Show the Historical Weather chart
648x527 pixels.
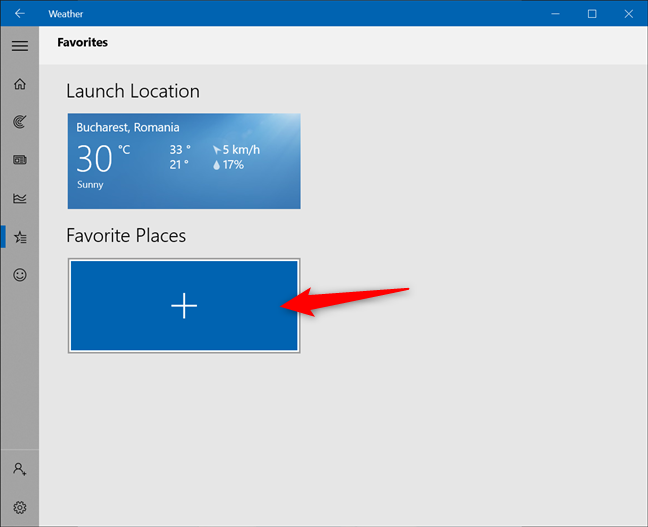(19, 198)
